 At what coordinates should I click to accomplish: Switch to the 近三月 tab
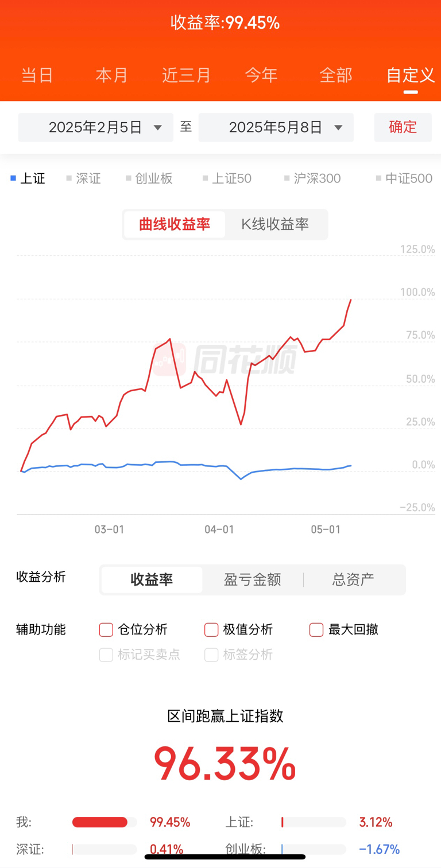(187, 75)
